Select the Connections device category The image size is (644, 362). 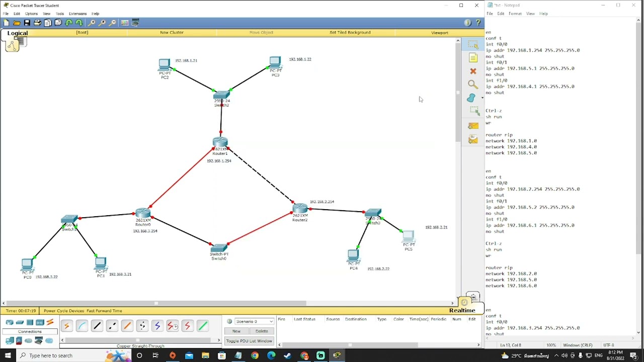click(50, 323)
